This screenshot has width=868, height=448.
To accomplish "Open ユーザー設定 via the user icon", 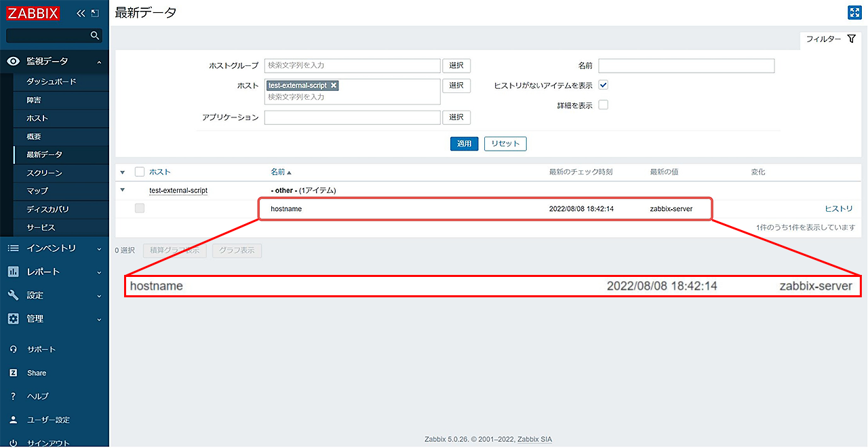I will pos(15,419).
